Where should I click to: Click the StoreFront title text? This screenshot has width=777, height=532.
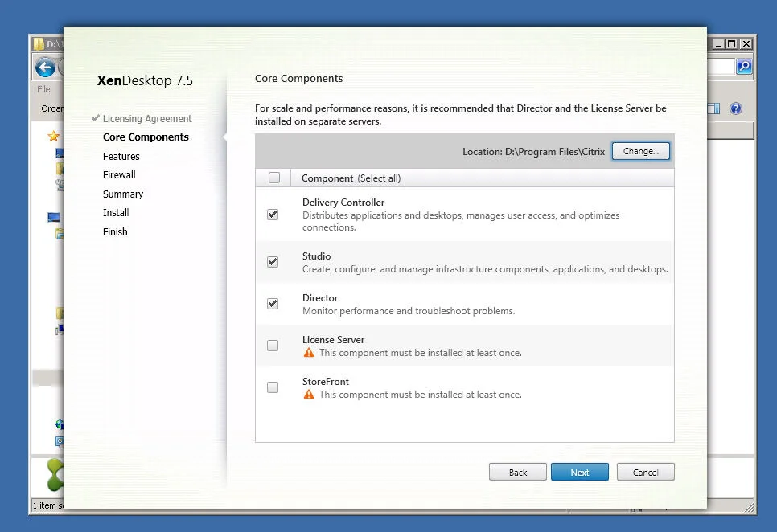click(326, 382)
